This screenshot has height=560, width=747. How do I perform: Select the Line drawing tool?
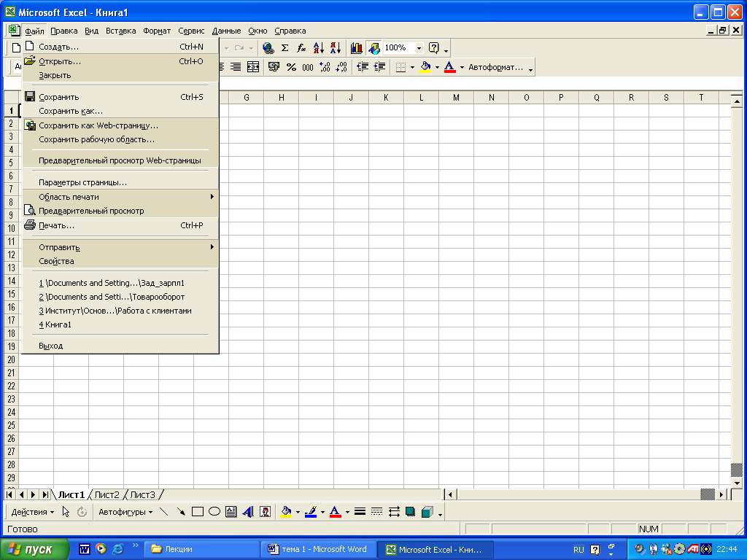[163, 512]
